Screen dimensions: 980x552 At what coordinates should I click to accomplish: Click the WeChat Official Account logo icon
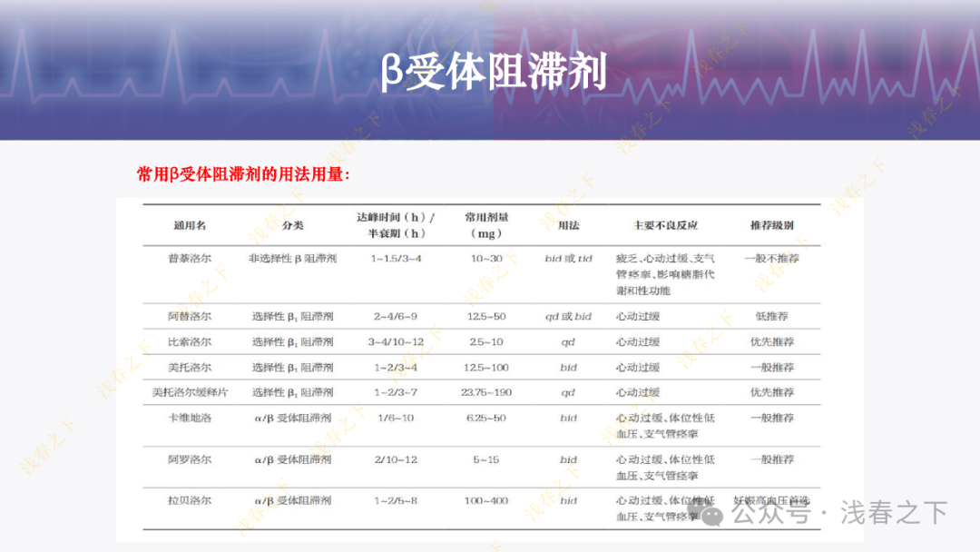click(711, 515)
